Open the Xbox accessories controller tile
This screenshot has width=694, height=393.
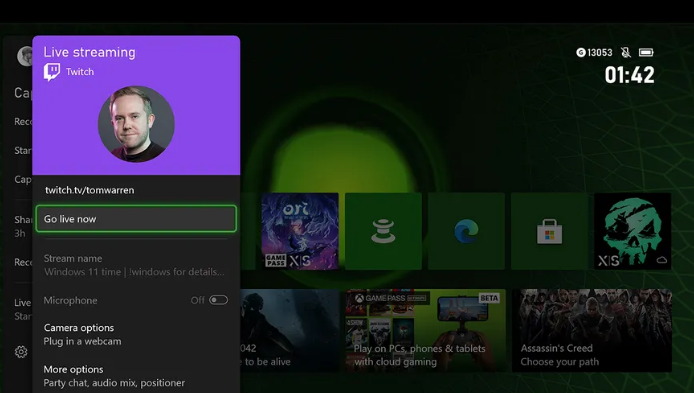pyautogui.click(x=383, y=231)
